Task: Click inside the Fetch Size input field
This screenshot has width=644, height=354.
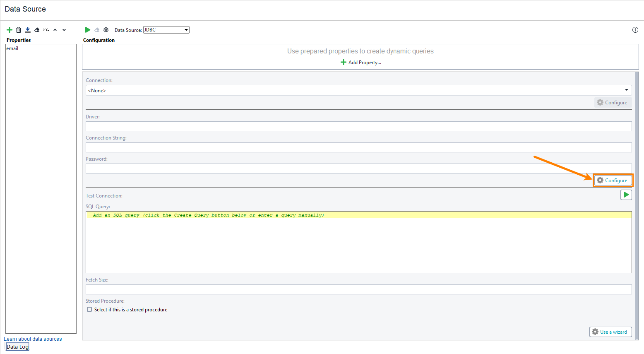Action: pyautogui.click(x=358, y=289)
